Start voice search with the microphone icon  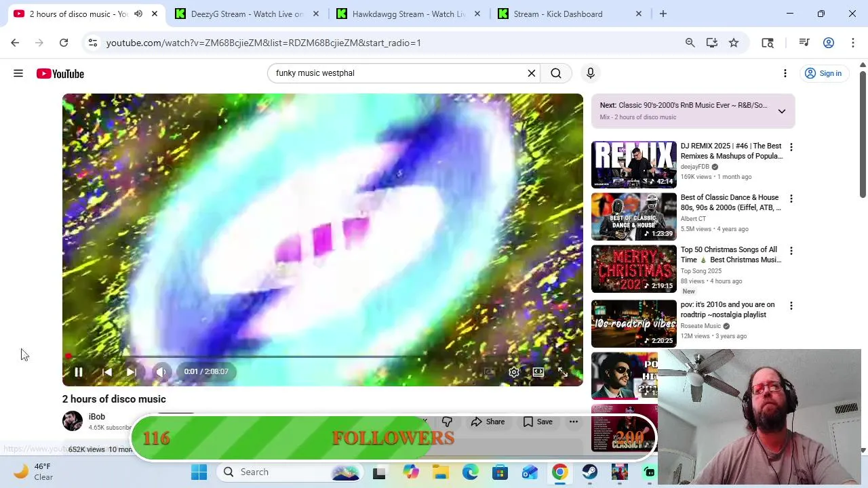coord(591,73)
